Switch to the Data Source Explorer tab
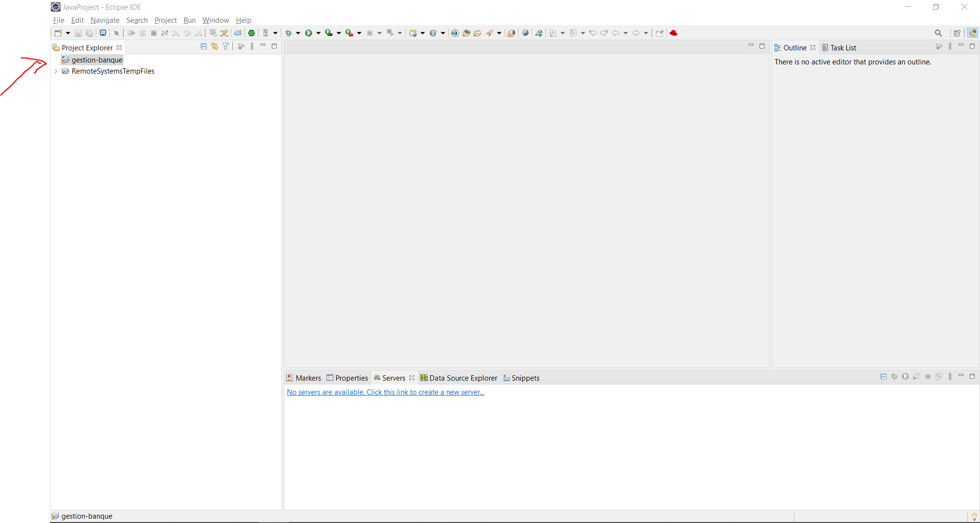 coord(459,378)
